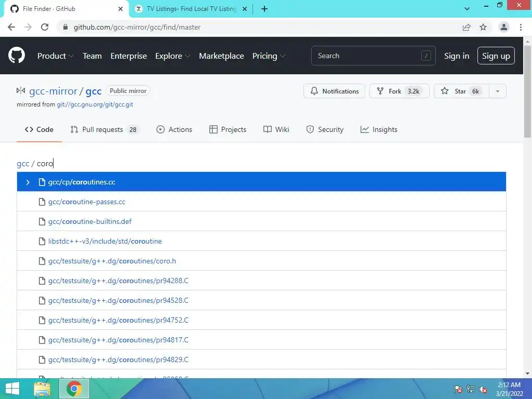Bookmark this page with the star icon
This screenshot has width=532, height=399.
tap(483, 27)
